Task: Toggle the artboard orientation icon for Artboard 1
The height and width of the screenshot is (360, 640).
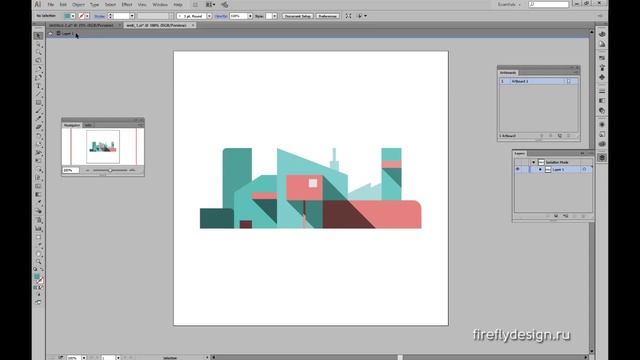Action: [569, 81]
